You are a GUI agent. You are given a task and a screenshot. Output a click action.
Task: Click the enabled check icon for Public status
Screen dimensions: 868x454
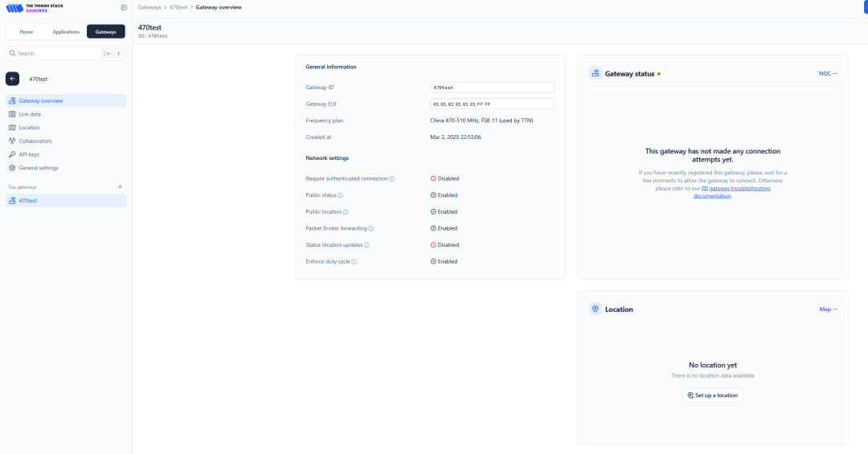(x=433, y=195)
